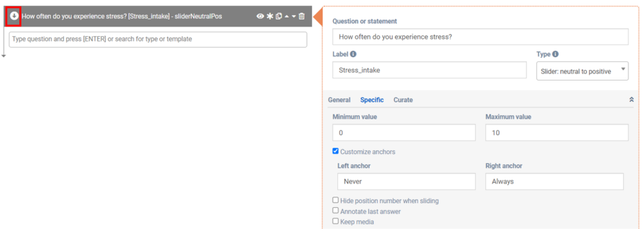Toggle question visibility eye icon
The image size is (644, 235).
pyautogui.click(x=260, y=16)
